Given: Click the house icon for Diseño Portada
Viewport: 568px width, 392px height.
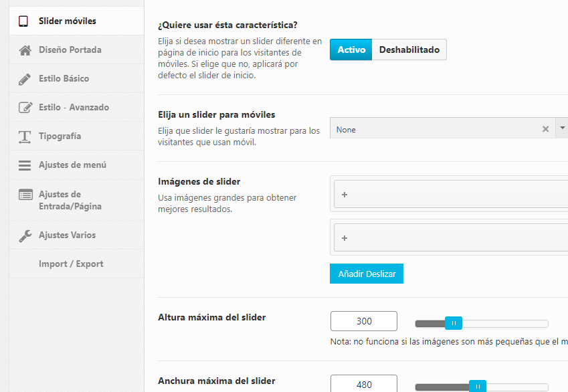Looking at the screenshot, I should pos(25,50).
